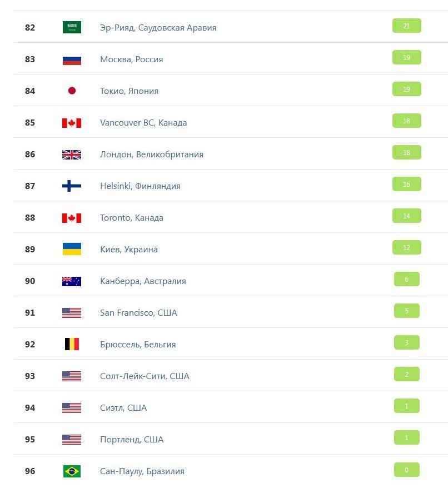The height and width of the screenshot is (503, 448).
Task: Click the green badge showing 0
Action: click(x=406, y=470)
